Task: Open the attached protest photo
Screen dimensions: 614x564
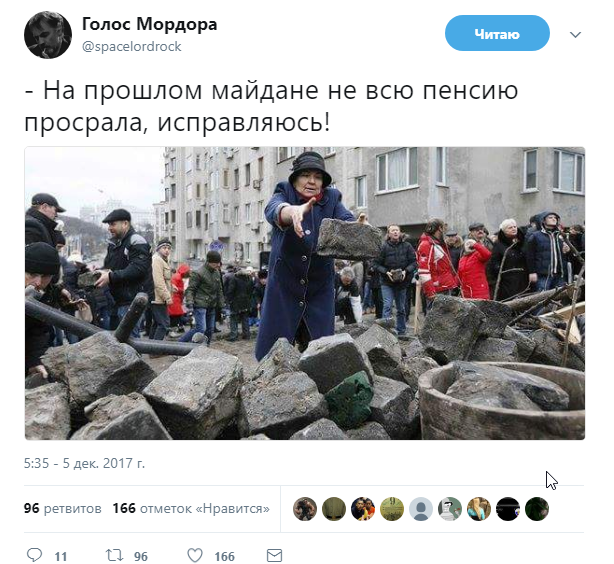Action: coord(305,293)
